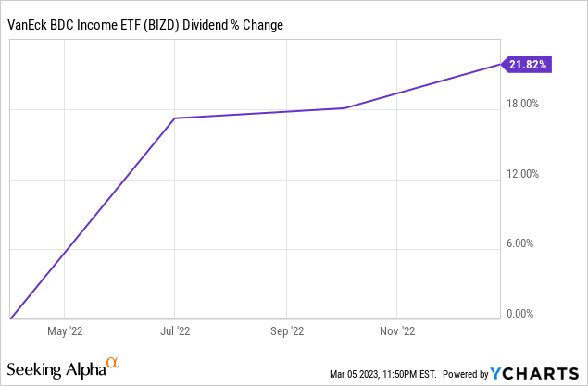Click the purple 21.82% value tag

(x=529, y=64)
